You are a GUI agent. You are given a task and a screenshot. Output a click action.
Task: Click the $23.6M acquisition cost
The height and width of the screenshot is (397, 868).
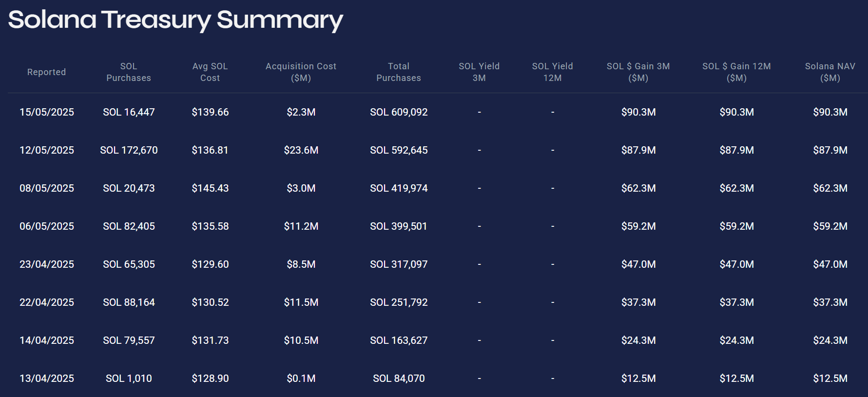coord(301,150)
